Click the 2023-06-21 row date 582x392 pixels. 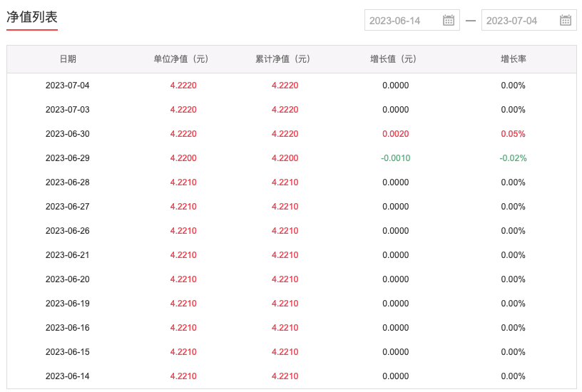[x=68, y=255]
